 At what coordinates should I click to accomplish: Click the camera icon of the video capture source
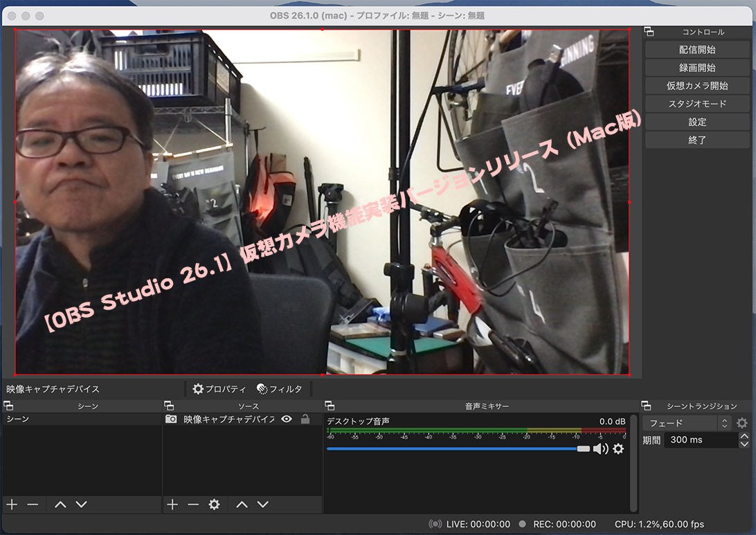[171, 419]
